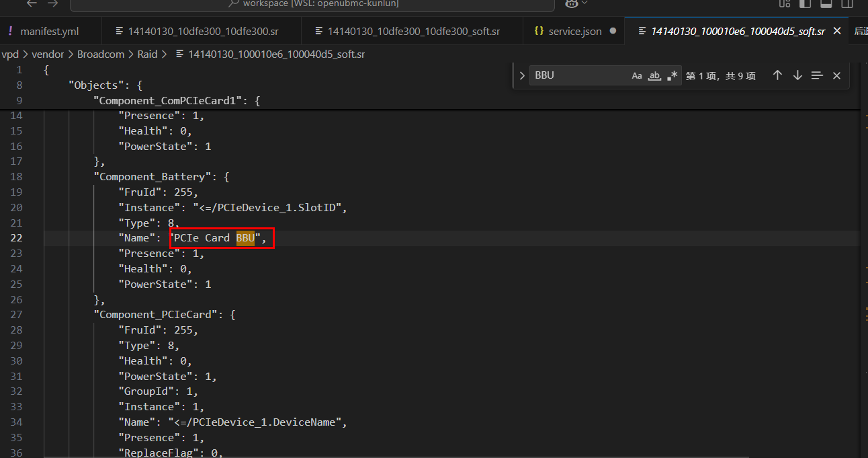The width and height of the screenshot is (868, 458).
Task: Open the 14140130_10dfe300_10dfe300_soft.sr tab
Action: coord(413,31)
